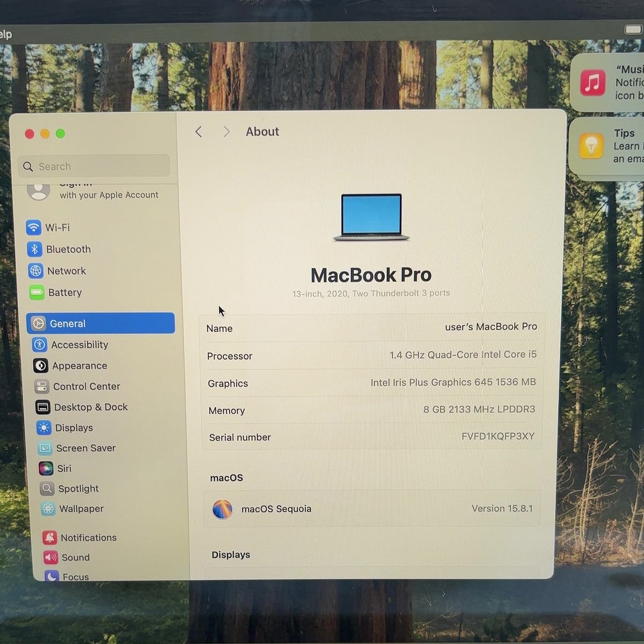Open Wi-Fi settings in sidebar

[48, 228]
